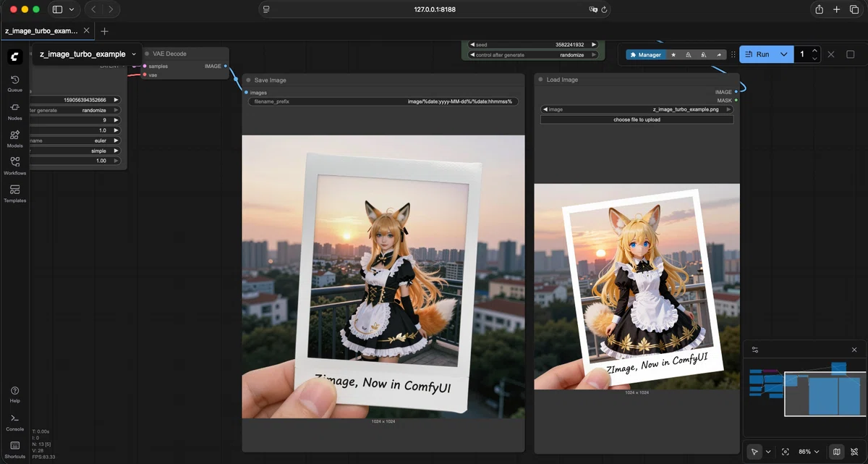Click the star icon next to Manager
Viewport: 868px width, 464px height.
[x=673, y=54]
